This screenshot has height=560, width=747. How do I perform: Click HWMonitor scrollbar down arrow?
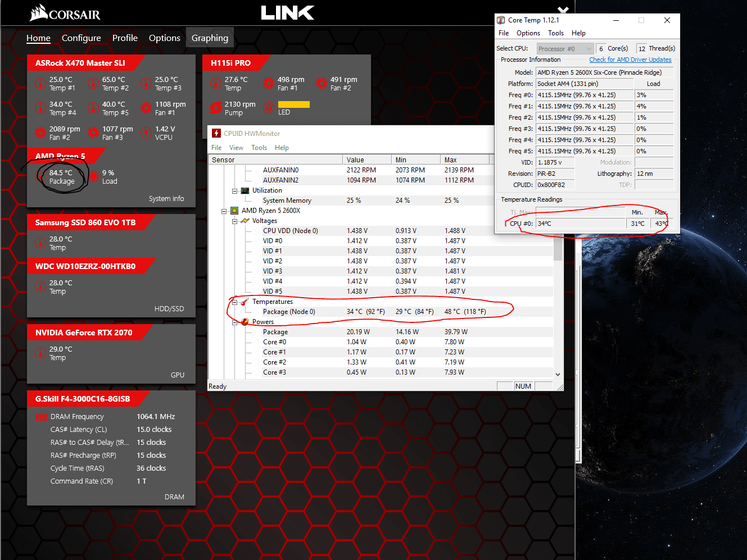point(558,374)
